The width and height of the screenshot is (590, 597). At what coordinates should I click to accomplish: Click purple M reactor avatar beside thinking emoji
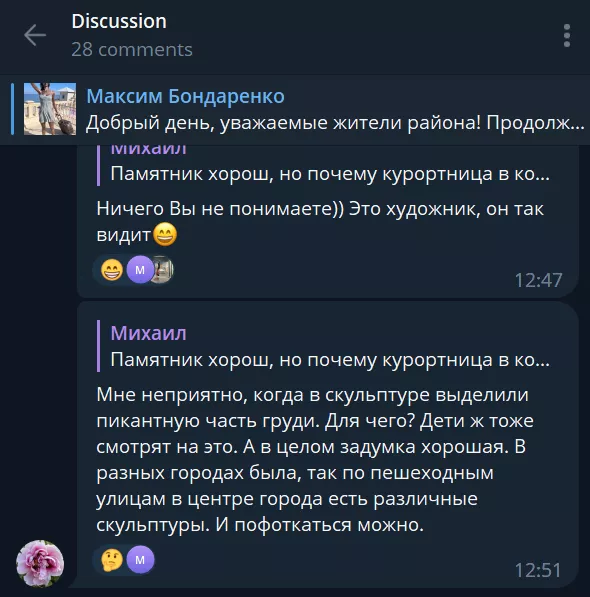[x=140, y=560]
